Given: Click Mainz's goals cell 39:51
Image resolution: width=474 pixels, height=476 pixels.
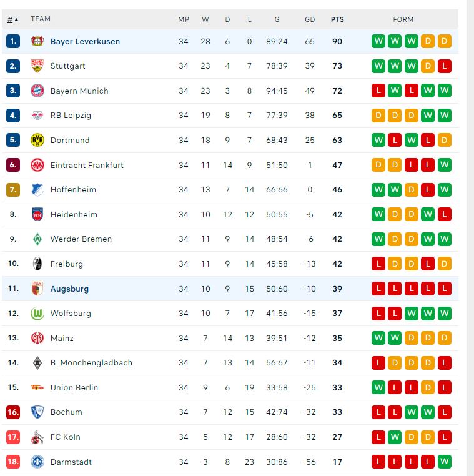Looking at the screenshot, I should click(277, 338).
